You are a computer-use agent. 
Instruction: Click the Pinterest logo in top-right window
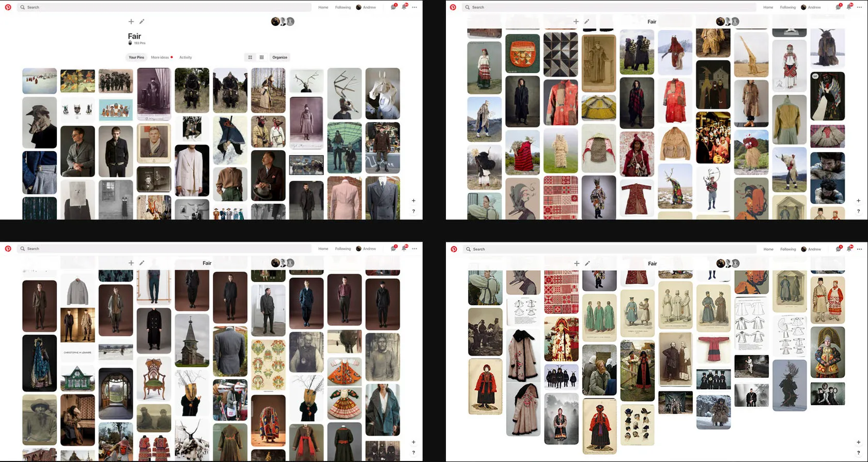coord(453,7)
